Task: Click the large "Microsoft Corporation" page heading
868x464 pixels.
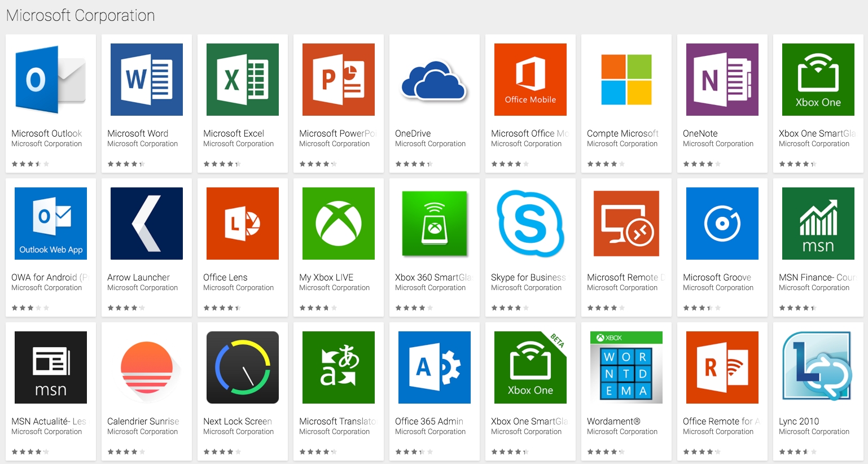Action: (x=81, y=15)
